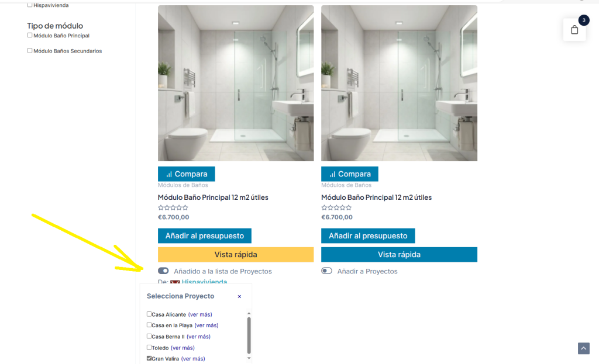Click the project list scroll-up arrow
The width and height of the screenshot is (599, 364).
pos(249,313)
